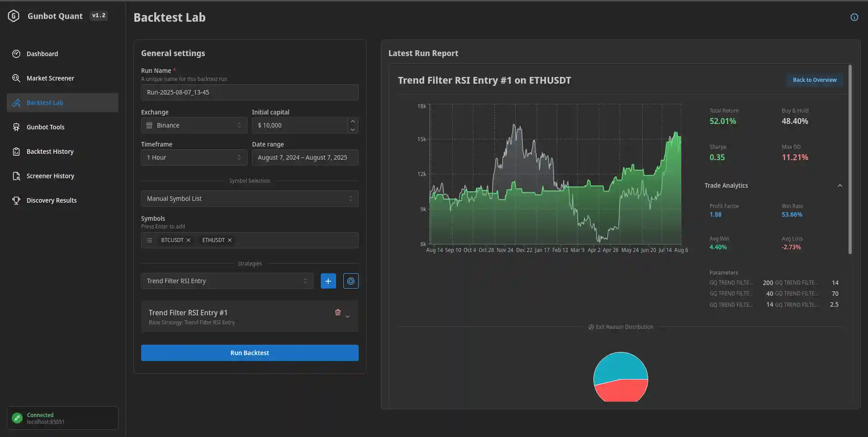Remove BTCUSDT symbol tag
Image resolution: width=868 pixels, height=437 pixels.
click(x=189, y=240)
